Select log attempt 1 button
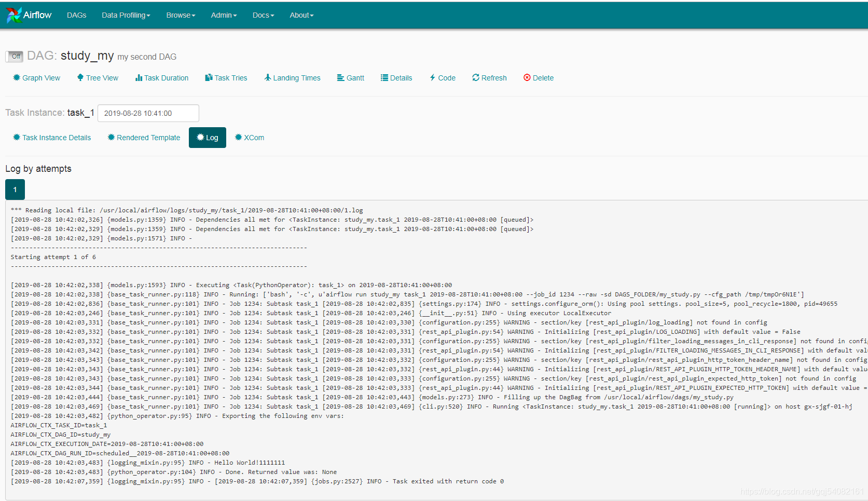The width and height of the screenshot is (868, 501). (15, 189)
